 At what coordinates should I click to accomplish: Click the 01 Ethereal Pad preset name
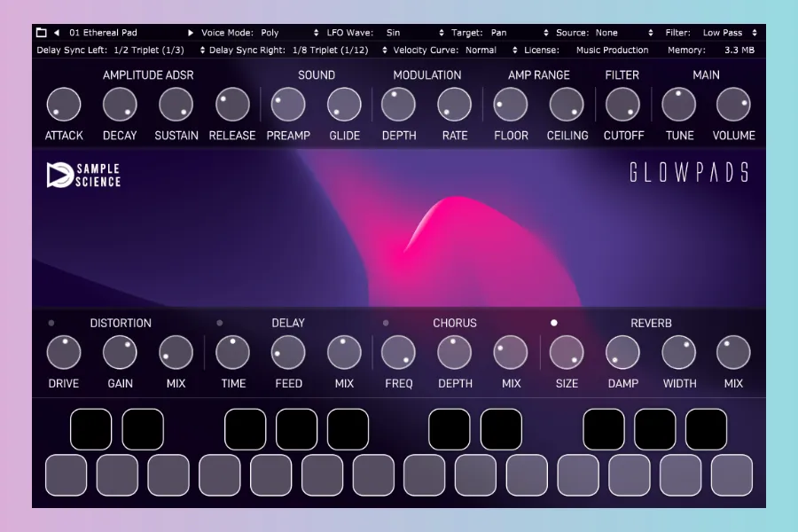104,33
